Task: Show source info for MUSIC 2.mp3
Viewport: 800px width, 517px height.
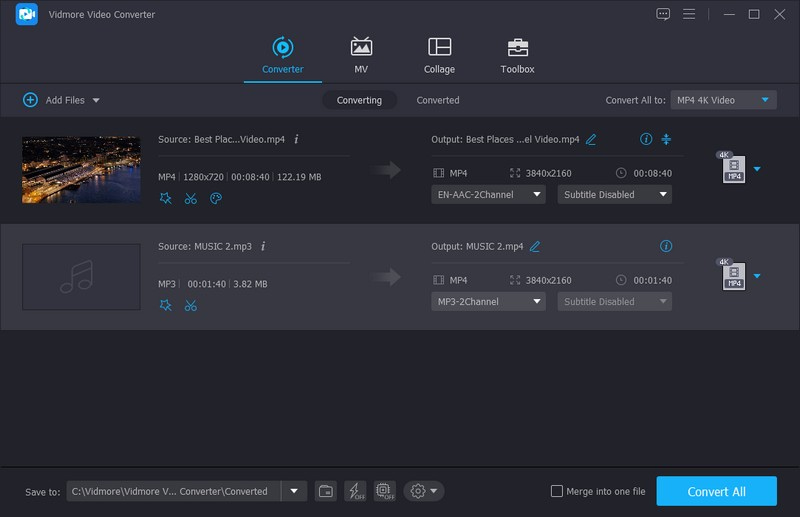Action: coord(263,246)
